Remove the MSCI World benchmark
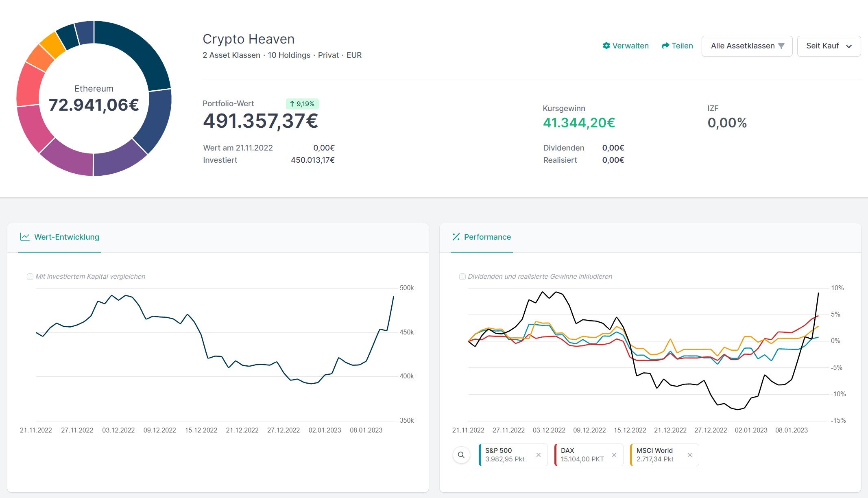868x498 pixels. click(690, 455)
